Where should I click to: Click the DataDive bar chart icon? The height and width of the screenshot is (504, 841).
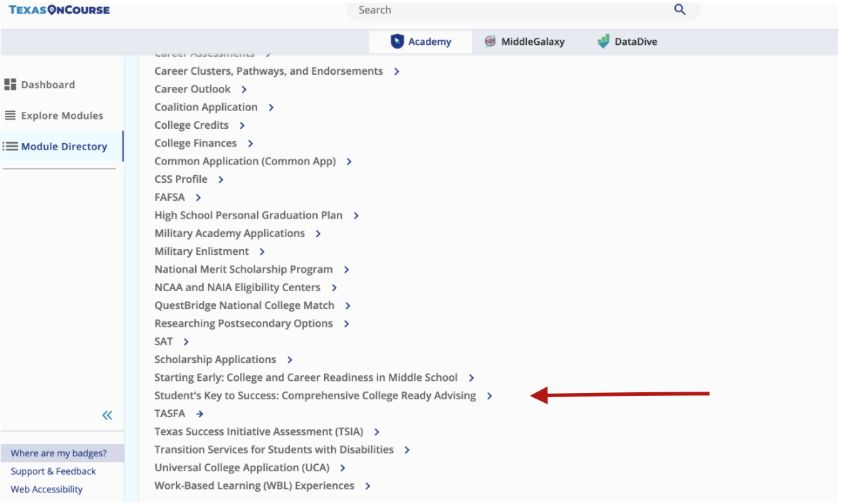(603, 41)
